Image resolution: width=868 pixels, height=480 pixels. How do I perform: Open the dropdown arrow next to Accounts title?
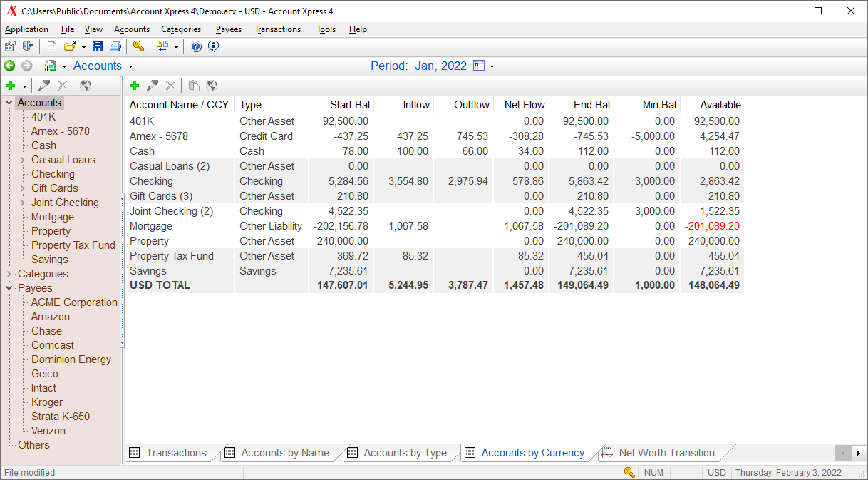click(x=130, y=67)
